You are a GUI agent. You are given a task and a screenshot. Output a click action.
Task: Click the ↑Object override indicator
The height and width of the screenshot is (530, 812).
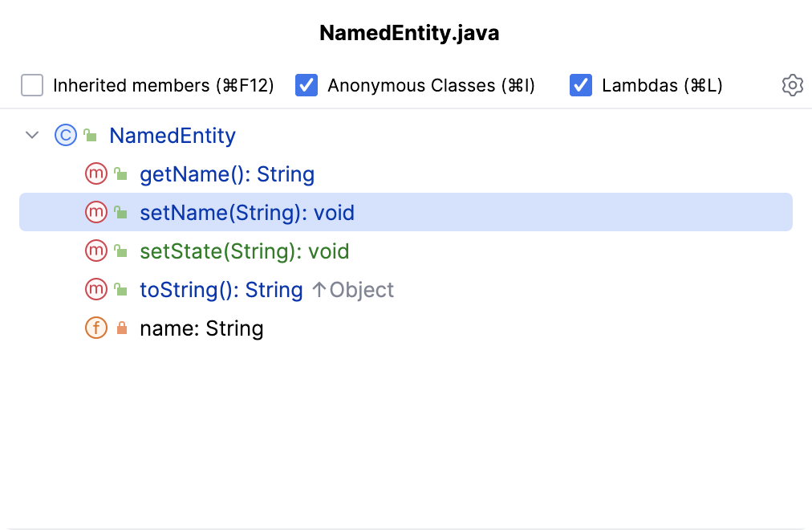point(352,290)
